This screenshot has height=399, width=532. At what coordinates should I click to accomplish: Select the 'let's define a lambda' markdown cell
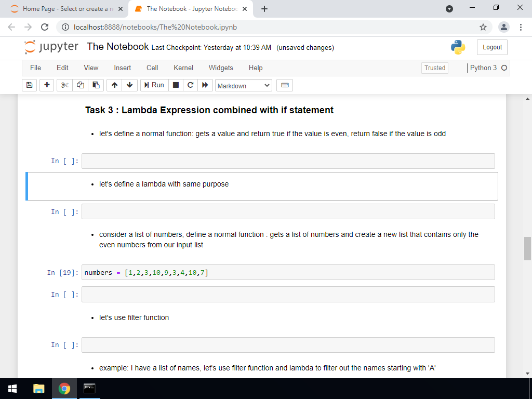click(x=262, y=186)
